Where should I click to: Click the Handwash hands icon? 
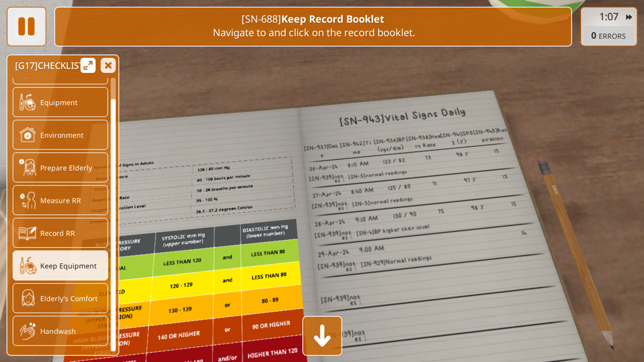coord(28,331)
